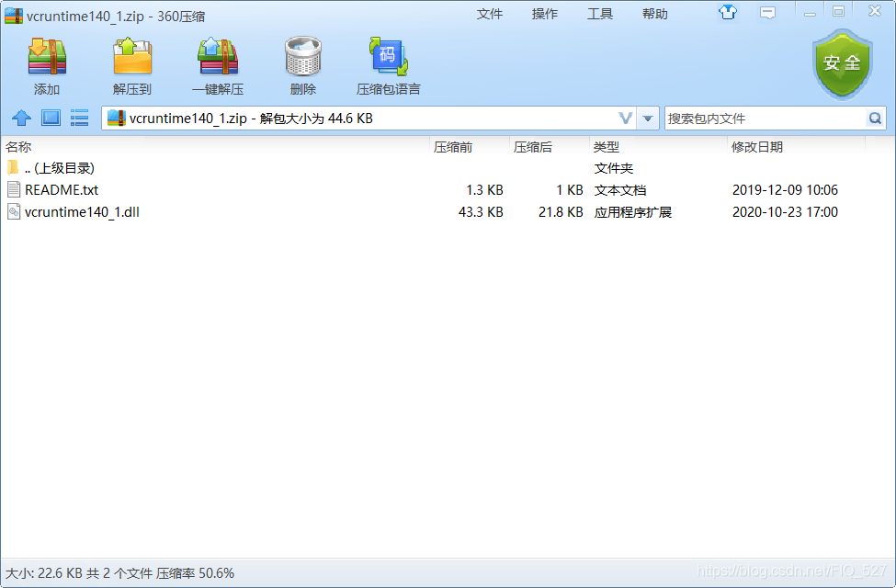Expand the address bar path dropdown

(x=648, y=119)
